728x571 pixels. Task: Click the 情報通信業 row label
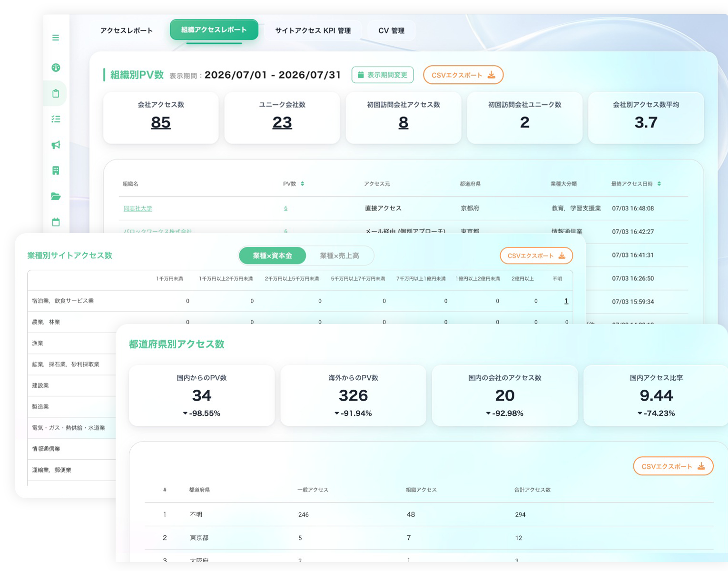[46, 449]
